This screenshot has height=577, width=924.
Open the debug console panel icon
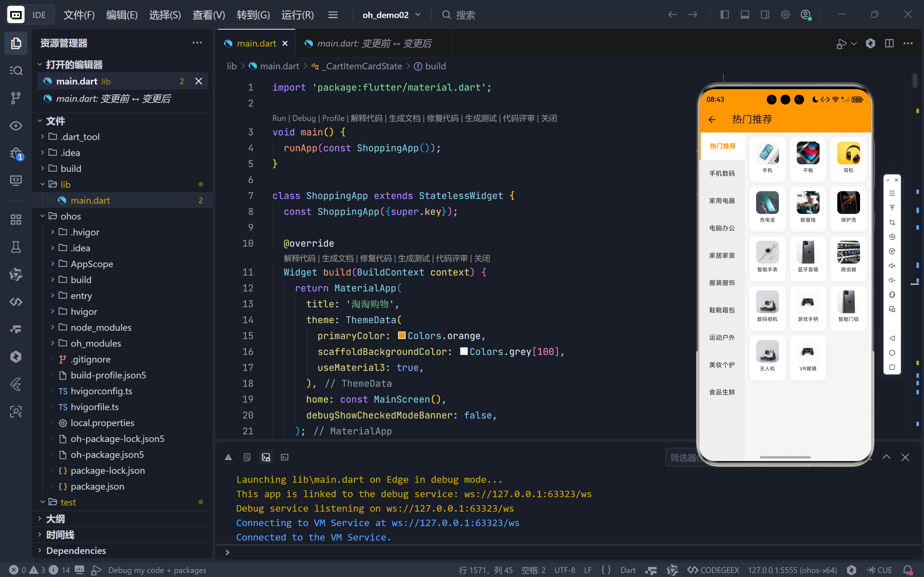(x=266, y=457)
